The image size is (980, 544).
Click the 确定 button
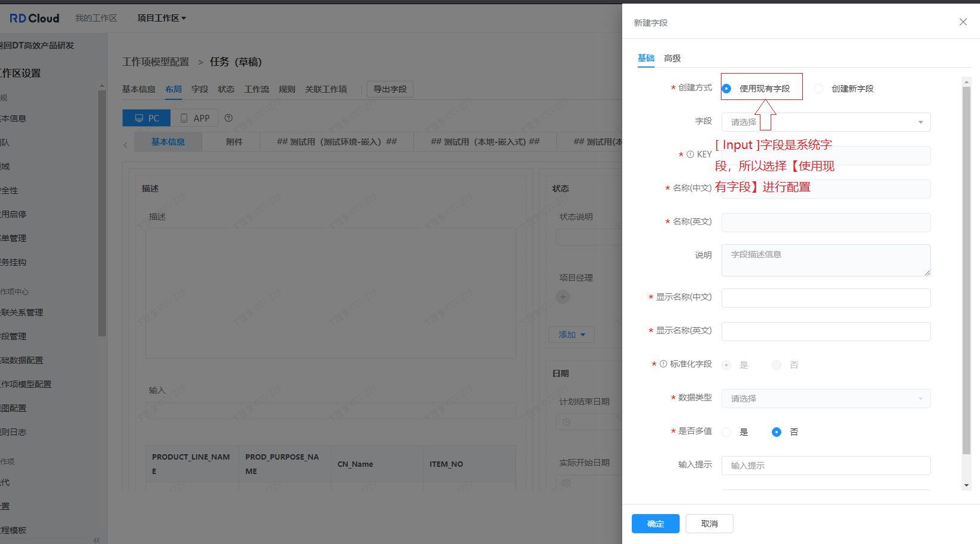pos(656,524)
